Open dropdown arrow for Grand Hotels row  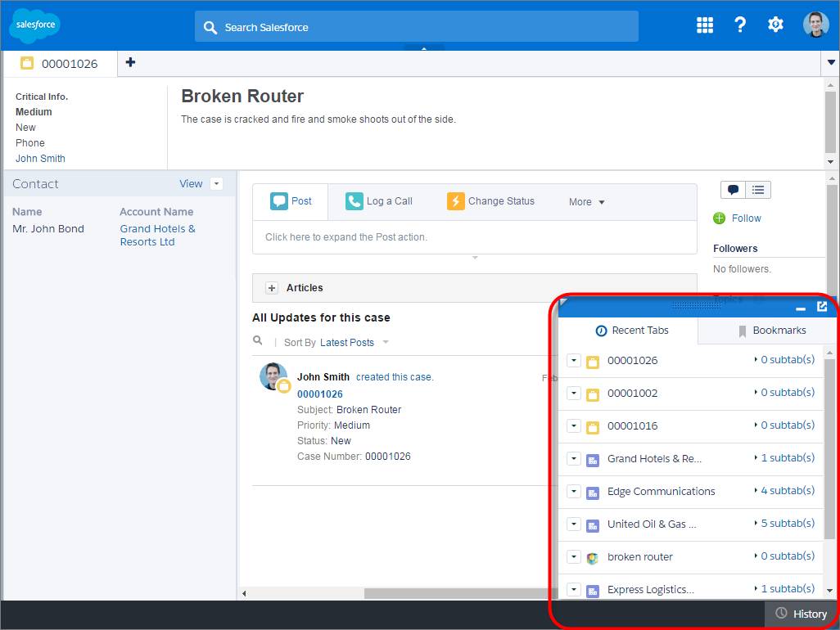point(574,458)
